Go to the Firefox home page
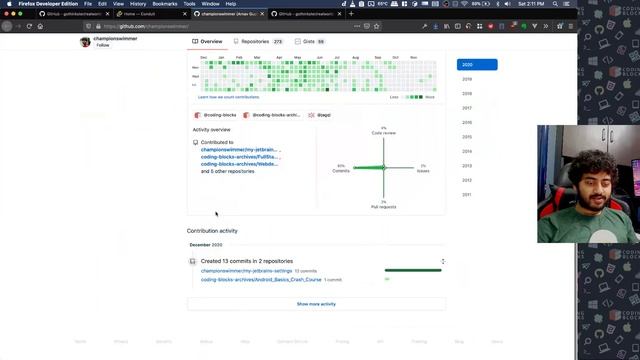The width and height of the screenshot is (640, 360). point(40,26)
